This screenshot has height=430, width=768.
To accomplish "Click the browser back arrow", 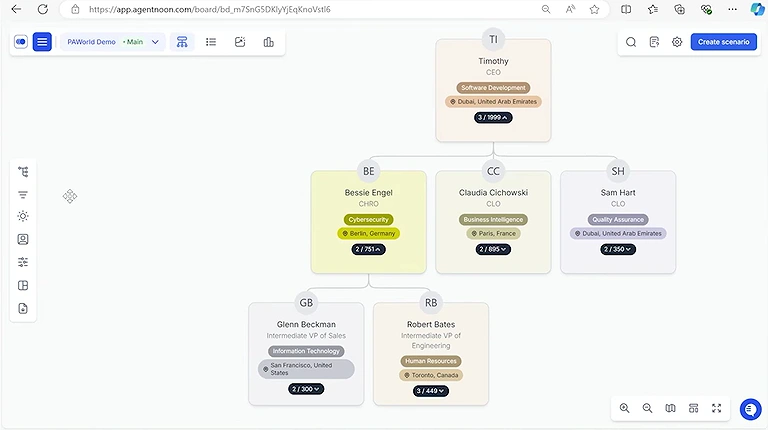I will tap(16, 9).
